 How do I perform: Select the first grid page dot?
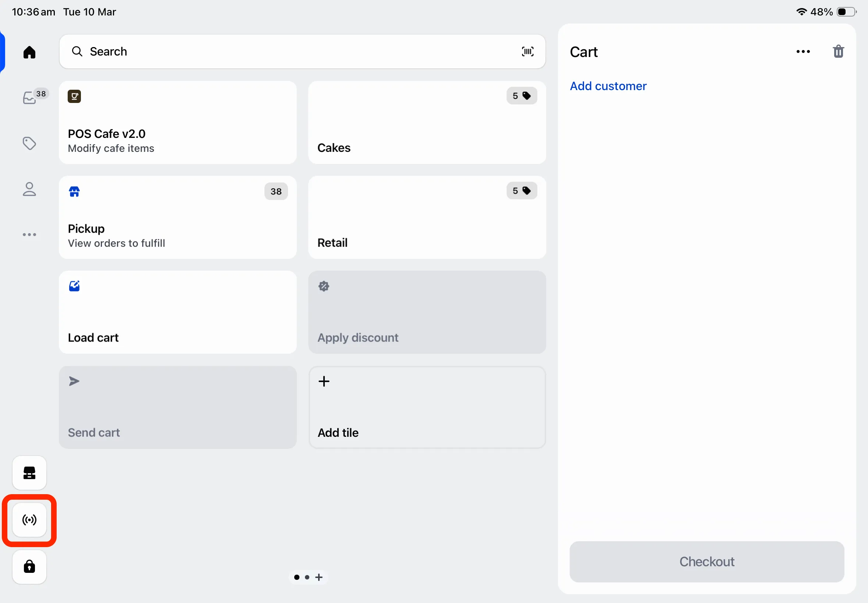(297, 577)
